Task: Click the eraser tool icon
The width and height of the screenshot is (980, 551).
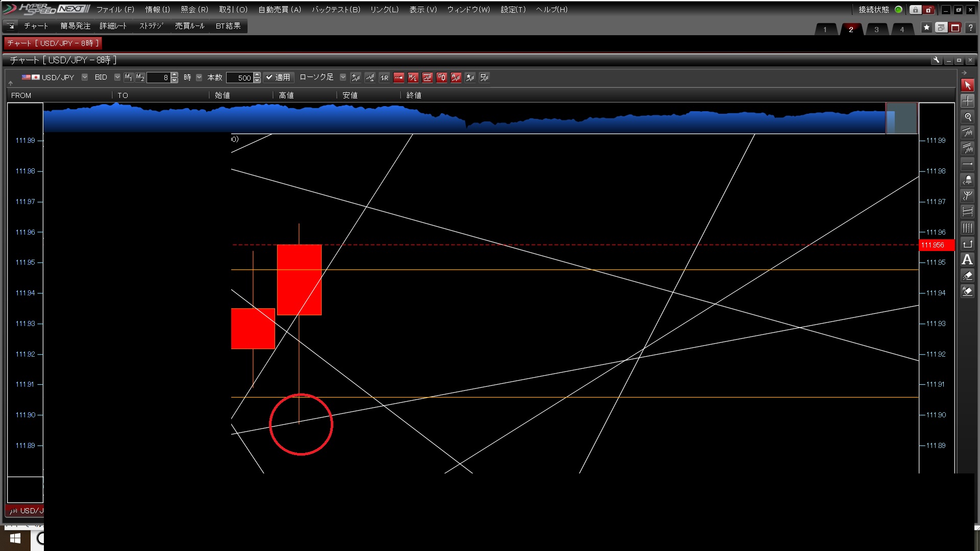Action: click(x=967, y=275)
